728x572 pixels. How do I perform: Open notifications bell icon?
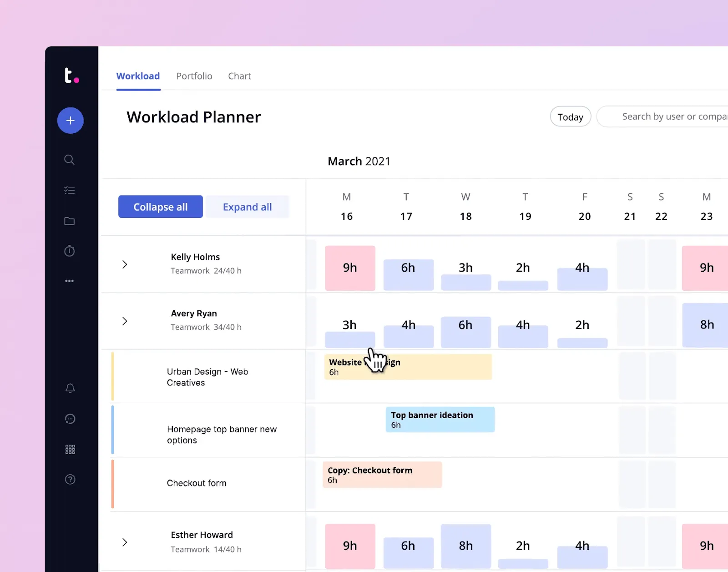(70, 388)
